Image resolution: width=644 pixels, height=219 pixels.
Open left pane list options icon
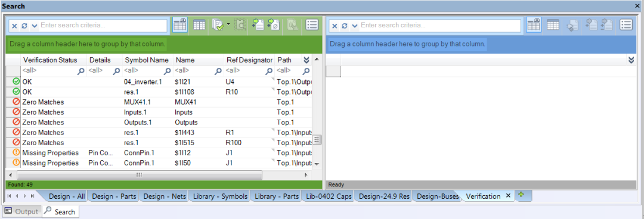tap(312, 24)
